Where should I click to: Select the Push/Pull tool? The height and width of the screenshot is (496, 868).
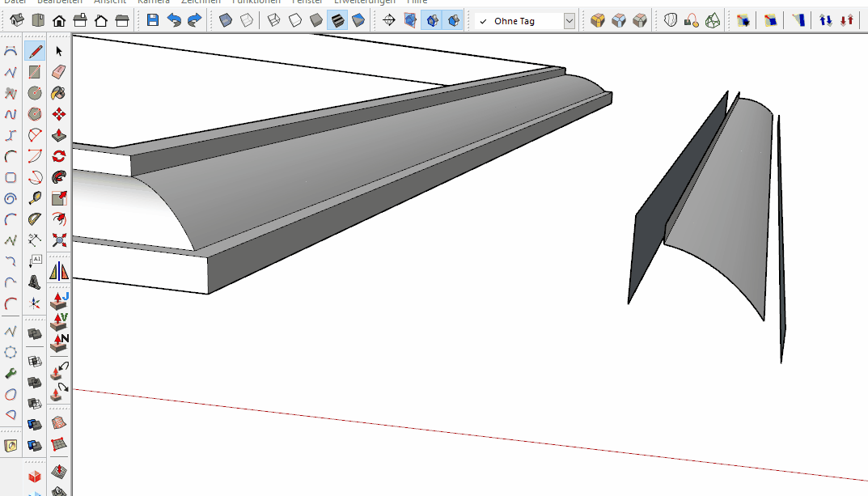tap(58, 136)
